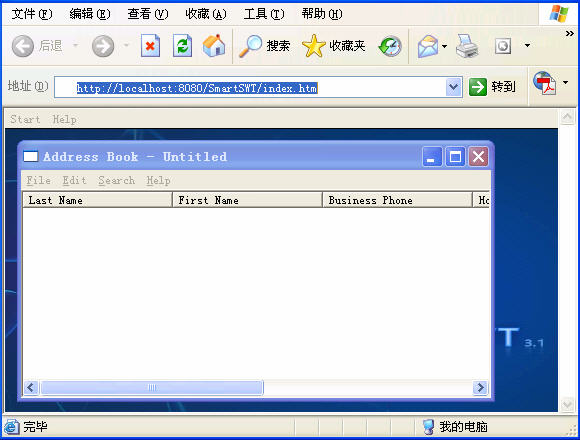Go to the Home page icon

(214, 46)
